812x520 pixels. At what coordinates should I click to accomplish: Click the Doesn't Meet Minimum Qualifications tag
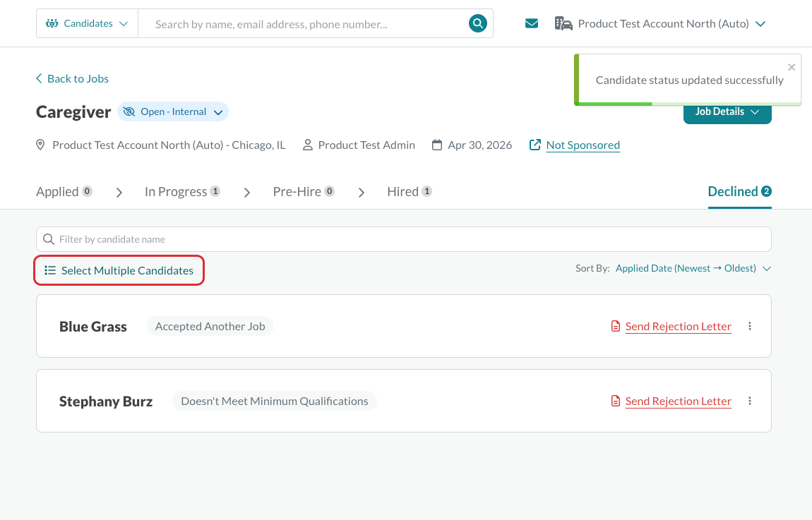click(x=275, y=401)
